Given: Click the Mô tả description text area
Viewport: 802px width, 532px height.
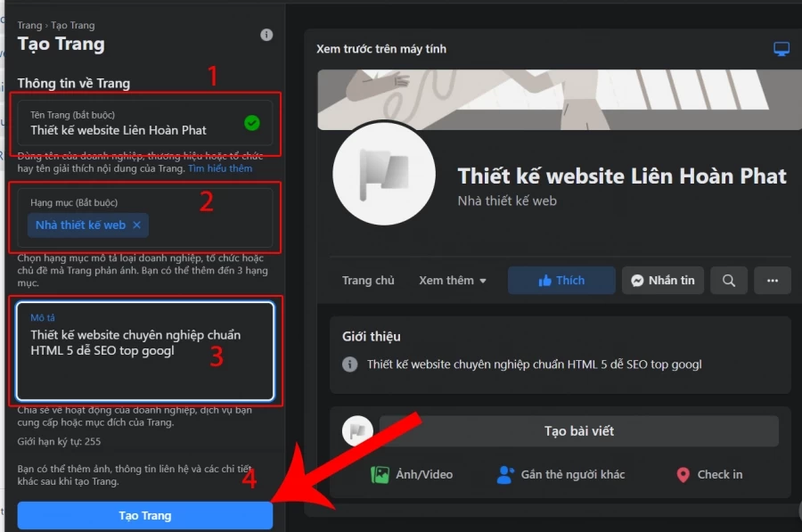Looking at the screenshot, I should coord(144,351).
